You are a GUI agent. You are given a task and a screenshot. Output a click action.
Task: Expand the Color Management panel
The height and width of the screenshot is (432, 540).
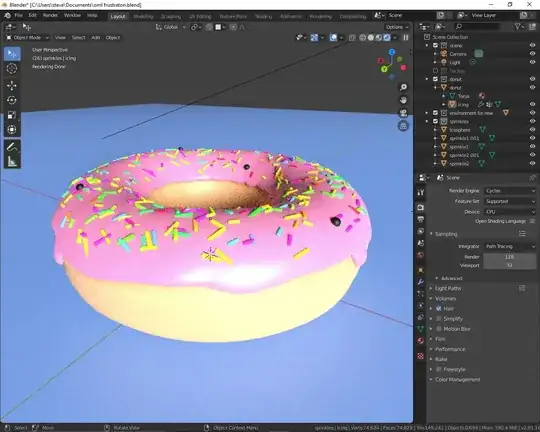point(457,380)
